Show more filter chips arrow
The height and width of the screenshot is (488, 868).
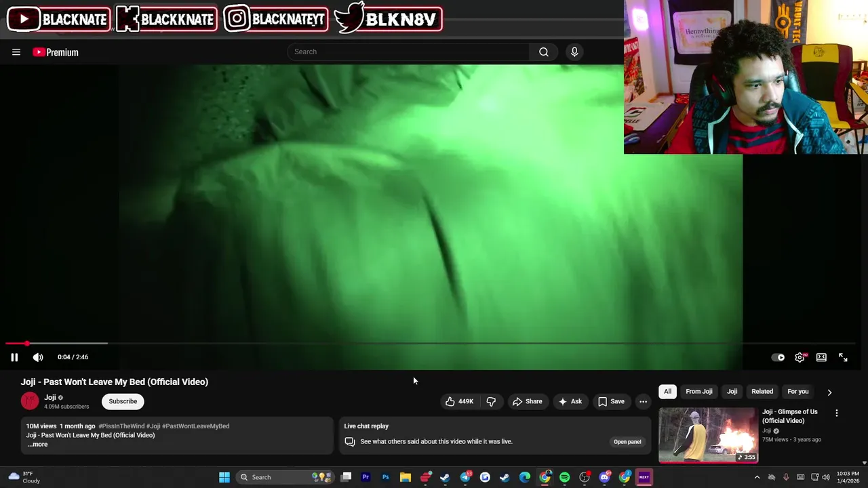(x=829, y=392)
